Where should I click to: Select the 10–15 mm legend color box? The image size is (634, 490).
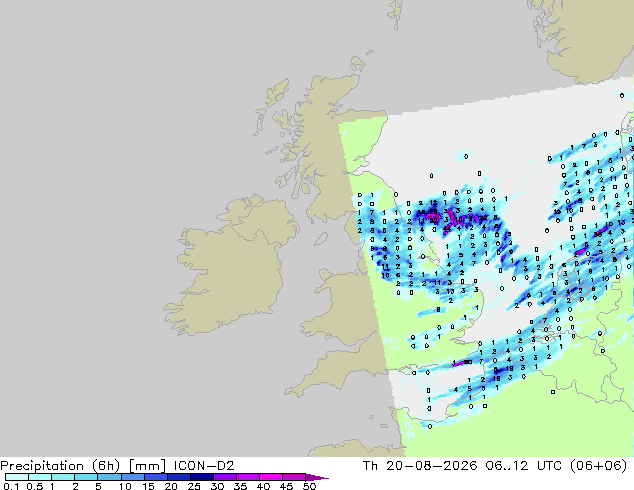click(132, 477)
